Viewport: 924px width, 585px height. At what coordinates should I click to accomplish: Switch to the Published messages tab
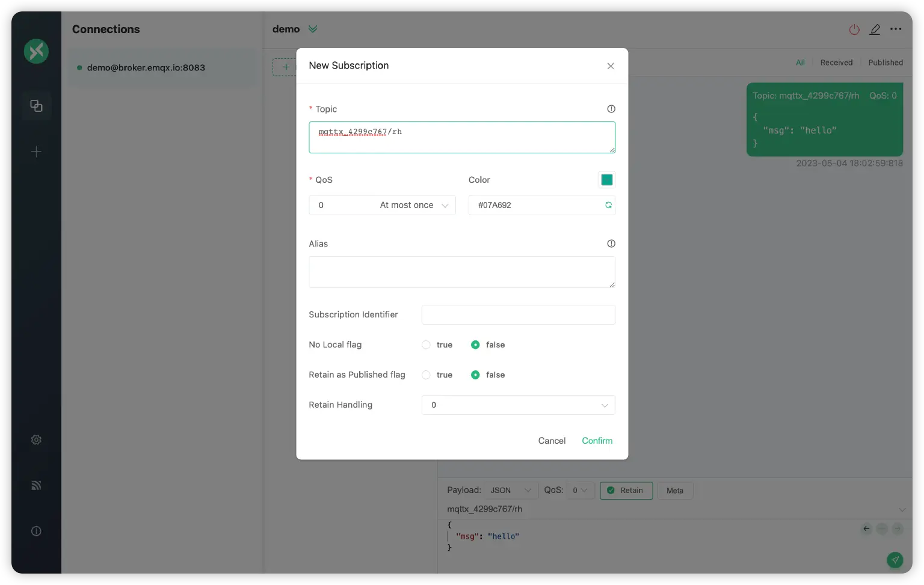point(885,62)
